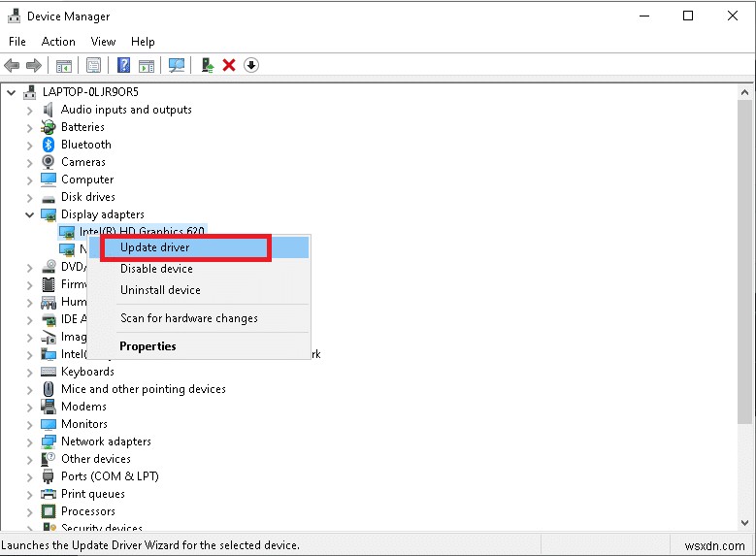Expand the Bluetooth node chevron
The height and width of the screenshot is (556, 756).
(29, 146)
